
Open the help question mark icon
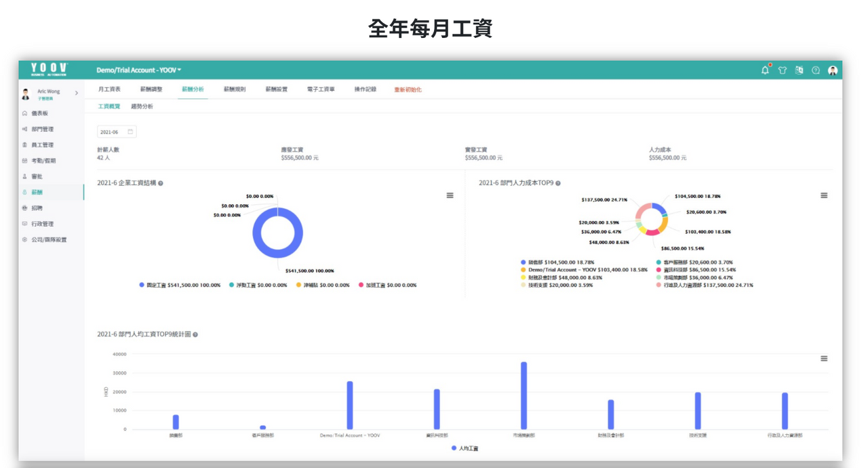click(x=816, y=70)
